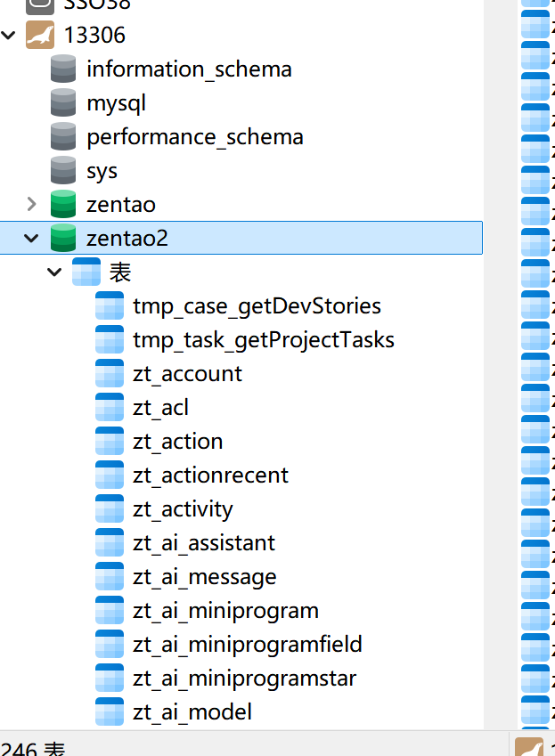Select information_schema in the tree
Image resolution: width=555 pixels, height=756 pixels.
pos(189,69)
